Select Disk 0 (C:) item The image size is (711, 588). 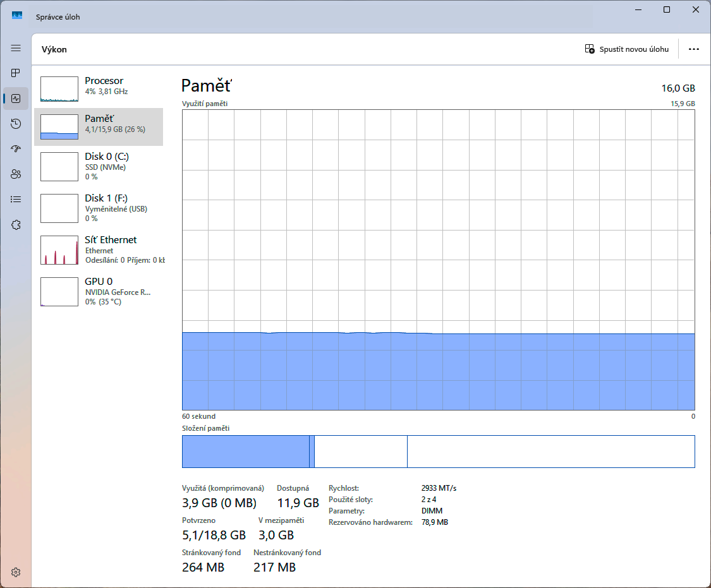99,166
